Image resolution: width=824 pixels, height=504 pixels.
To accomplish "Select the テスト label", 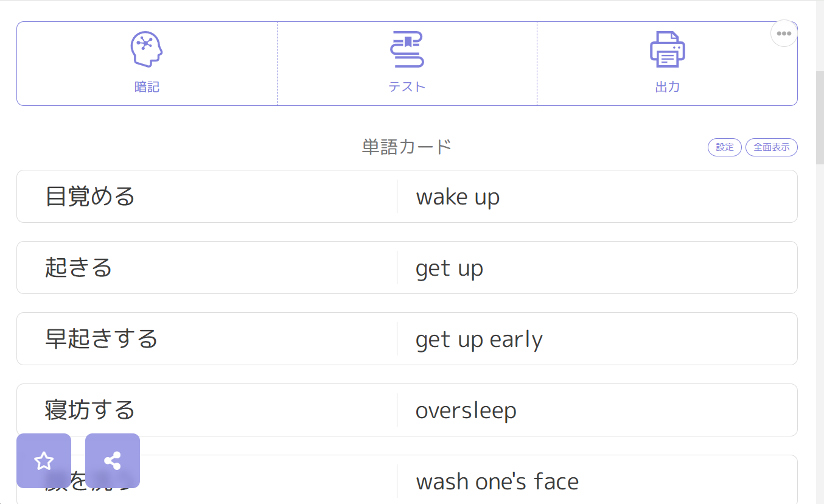I will point(407,87).
